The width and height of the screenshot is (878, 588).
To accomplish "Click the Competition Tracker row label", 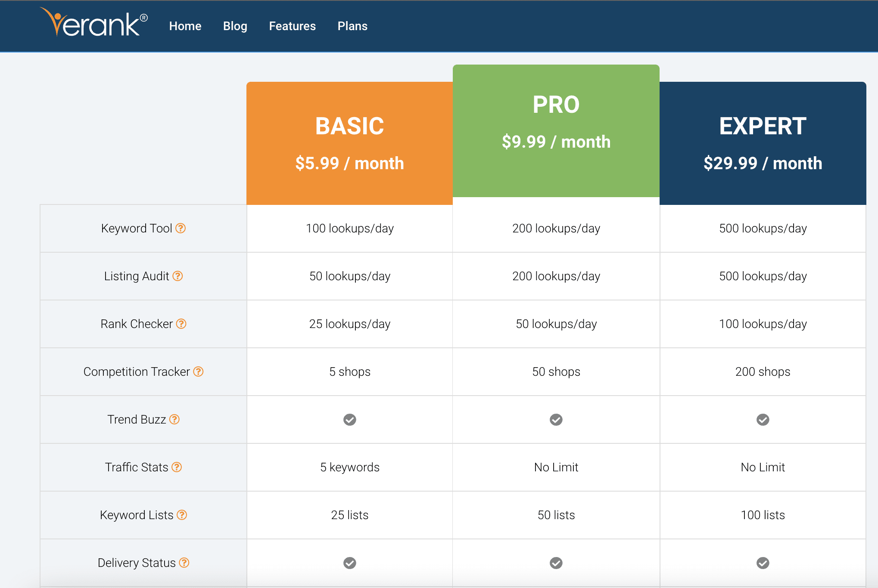I will coord(137,371).
